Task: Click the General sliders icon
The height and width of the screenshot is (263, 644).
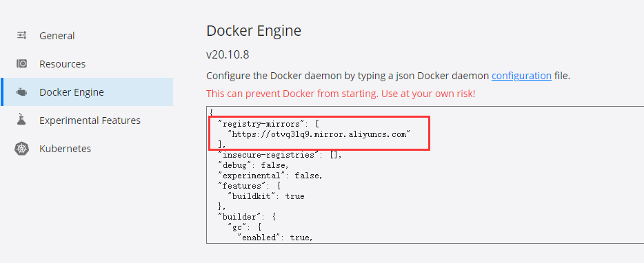Action: tap(22, 35)
